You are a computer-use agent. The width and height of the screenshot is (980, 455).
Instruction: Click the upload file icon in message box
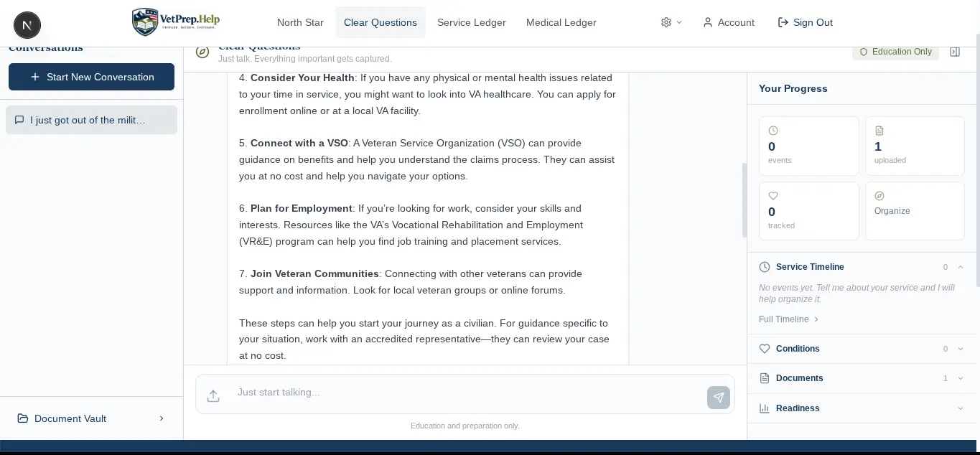click(x=213, y=395)
